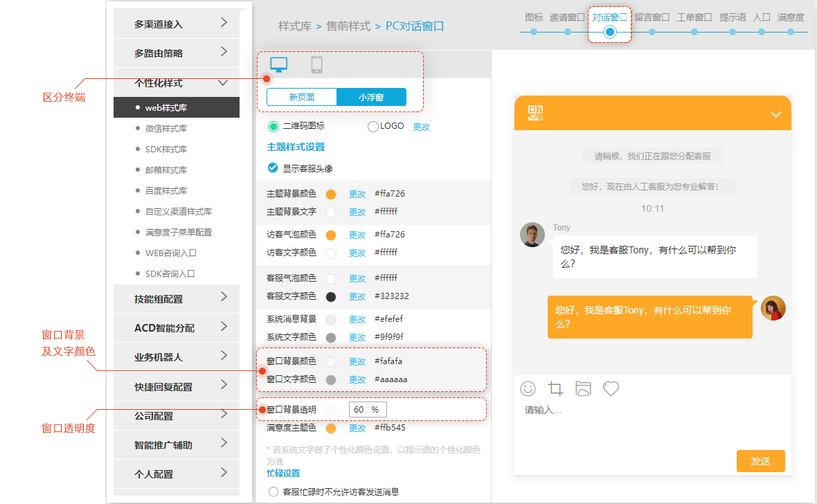Image resolution: width=817 pixels, height=504 pixels.
Task: Click the QR code icon in chat header
Action: tap(535, 113)
